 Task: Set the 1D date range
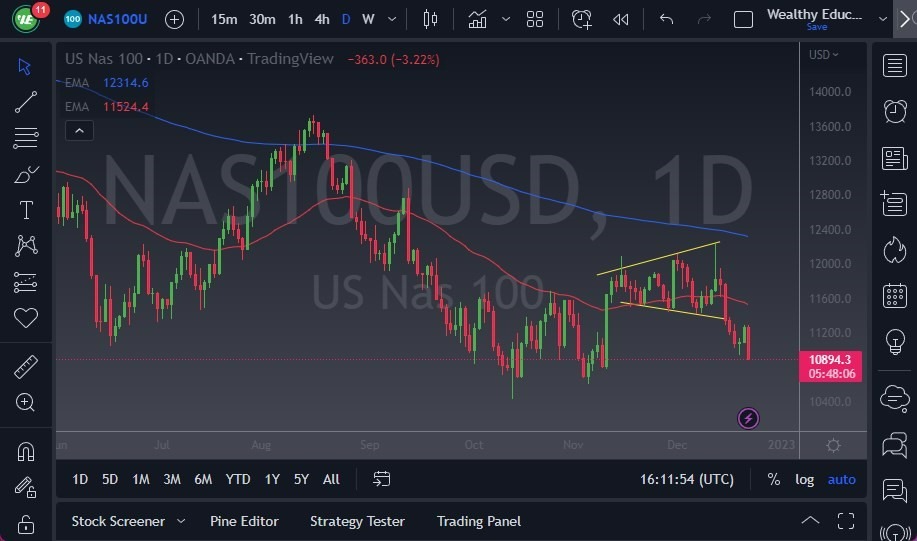[80, 479]
